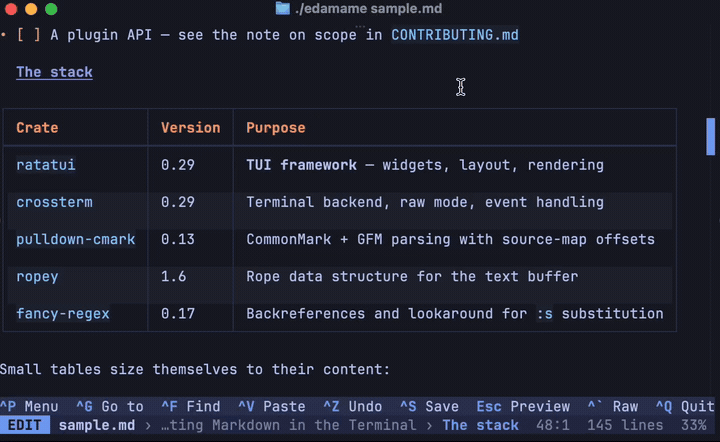Click version cell '1.6'
The width and height of the screenshot is (720, 442).
[174, 276]
